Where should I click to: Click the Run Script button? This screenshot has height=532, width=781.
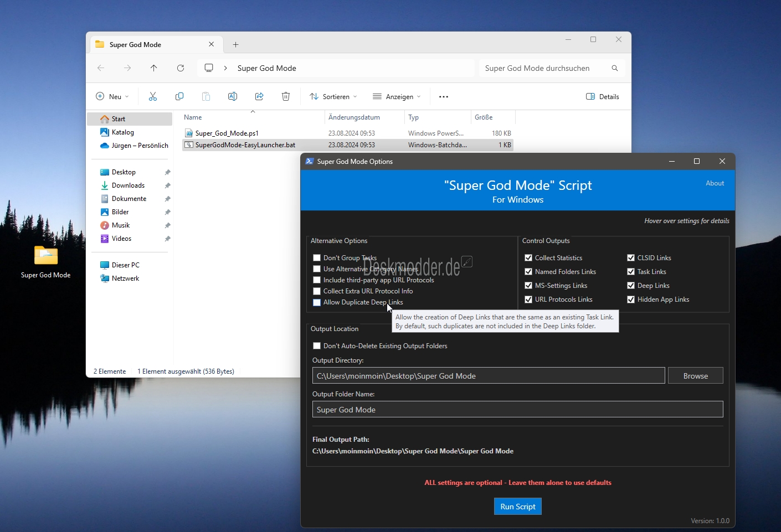click(x=518, y=507)
